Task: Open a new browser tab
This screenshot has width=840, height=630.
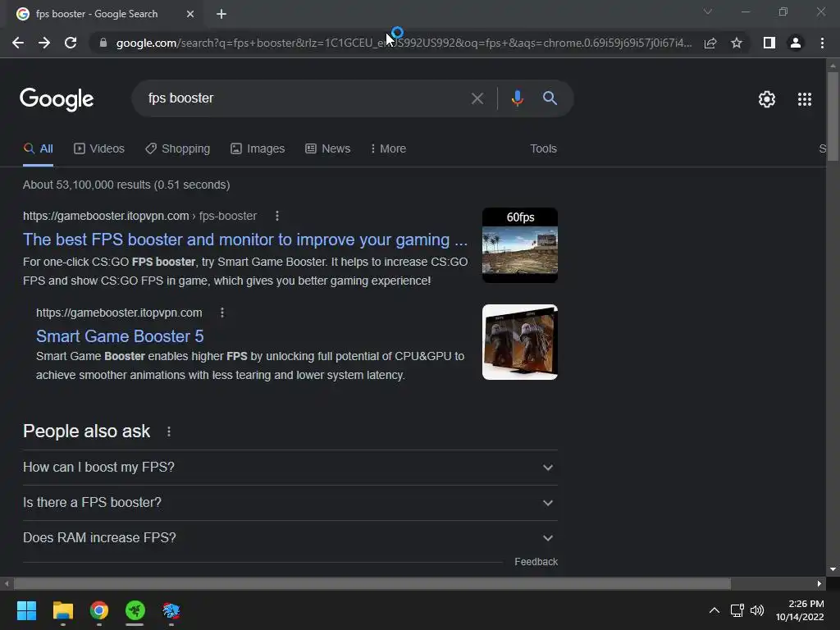Action: [x=221, y=14]
